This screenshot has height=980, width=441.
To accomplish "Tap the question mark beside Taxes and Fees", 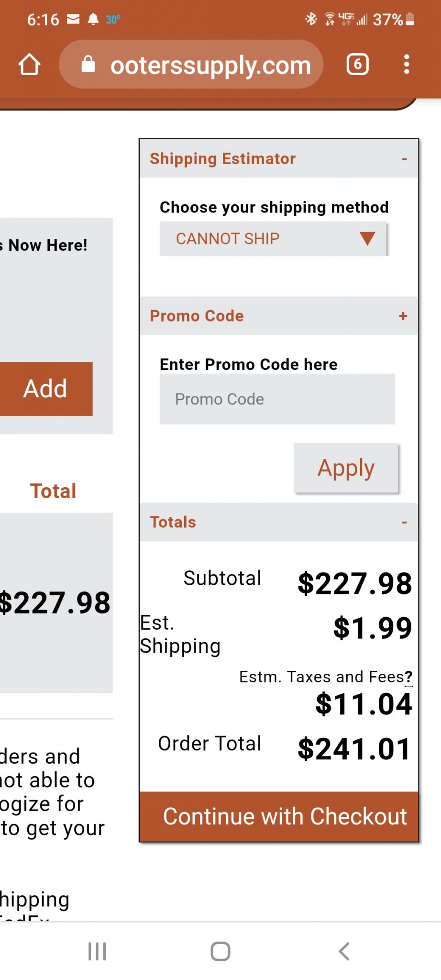I will 408,677.
